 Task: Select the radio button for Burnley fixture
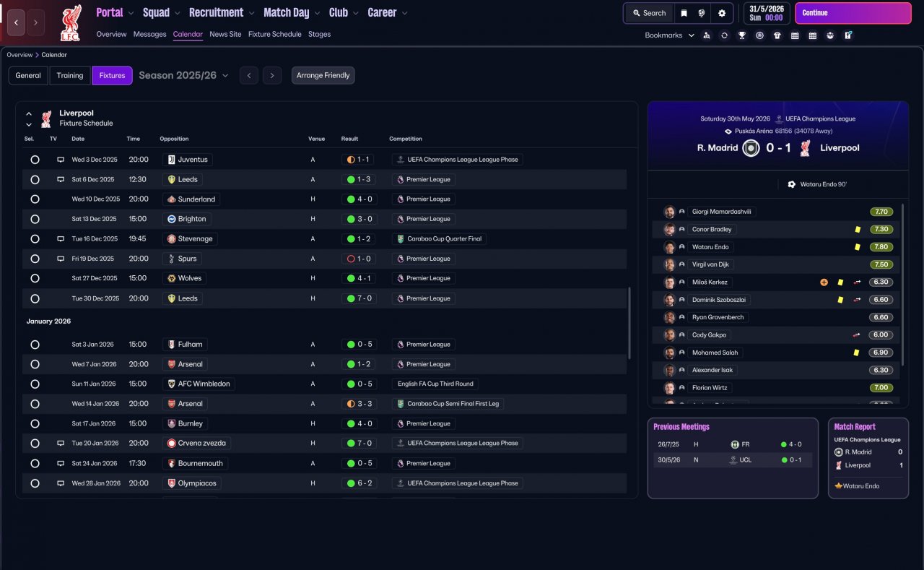(35, 424)
